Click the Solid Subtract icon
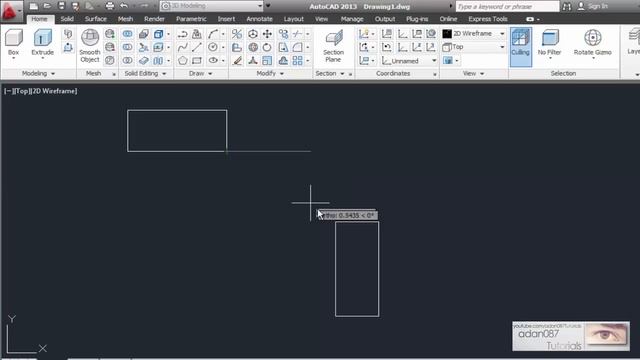The image size is (640, 360). (x=127, y=47)
